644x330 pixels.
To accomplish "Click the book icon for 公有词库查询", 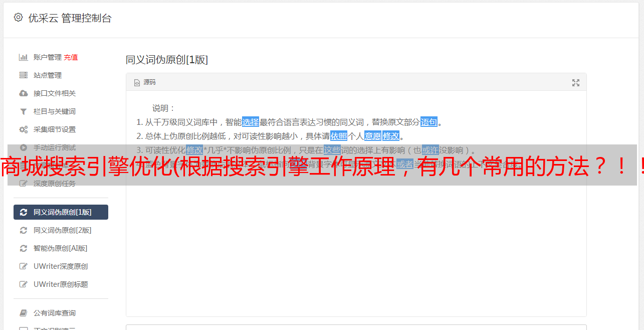I will [x=23, y=313].
